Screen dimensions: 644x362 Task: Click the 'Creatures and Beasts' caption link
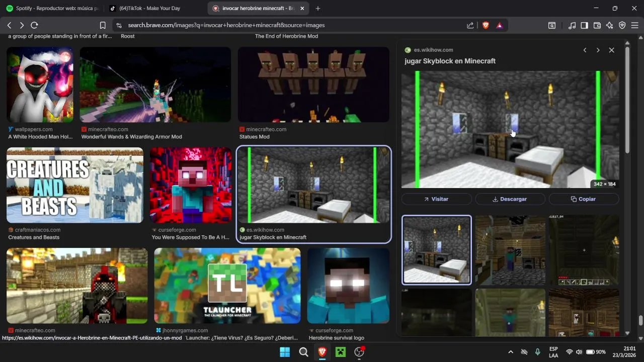(34, 237)
